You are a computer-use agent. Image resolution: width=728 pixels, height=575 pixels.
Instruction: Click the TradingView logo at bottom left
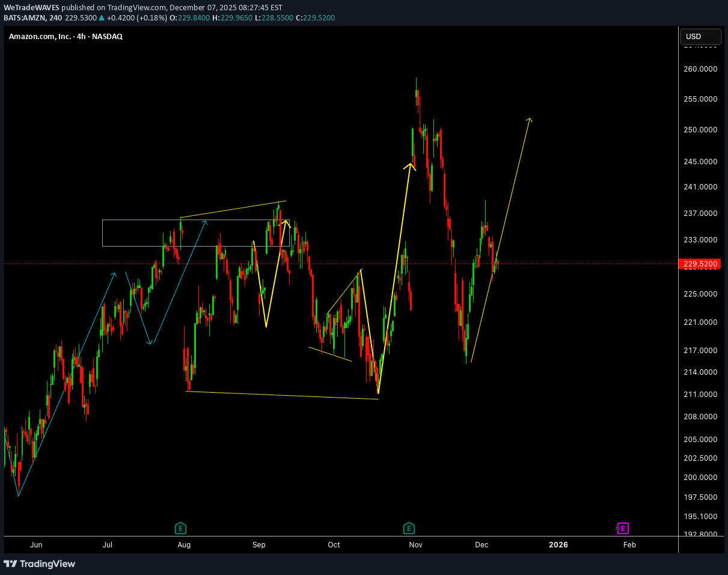pyautogui.click(x=40, y=564)
